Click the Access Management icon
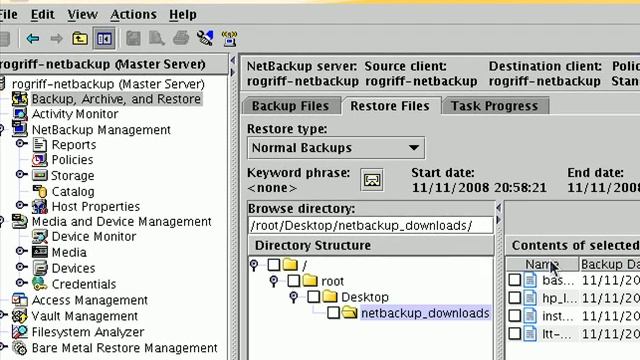 click(20, 300)
